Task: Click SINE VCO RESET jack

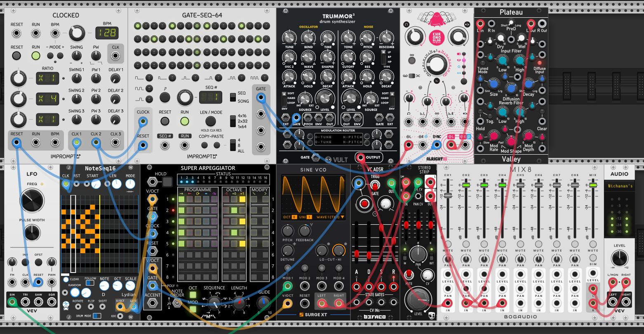Action: coord(305,304)
